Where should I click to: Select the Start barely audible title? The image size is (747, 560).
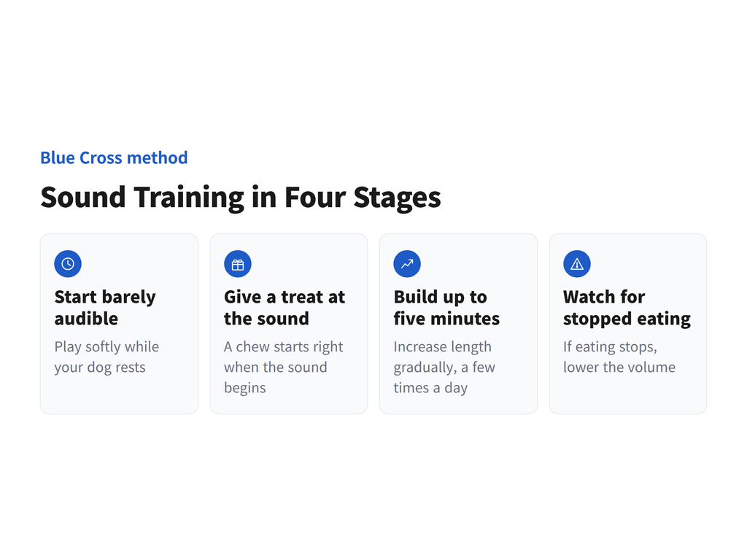click(x=105, y=308)
